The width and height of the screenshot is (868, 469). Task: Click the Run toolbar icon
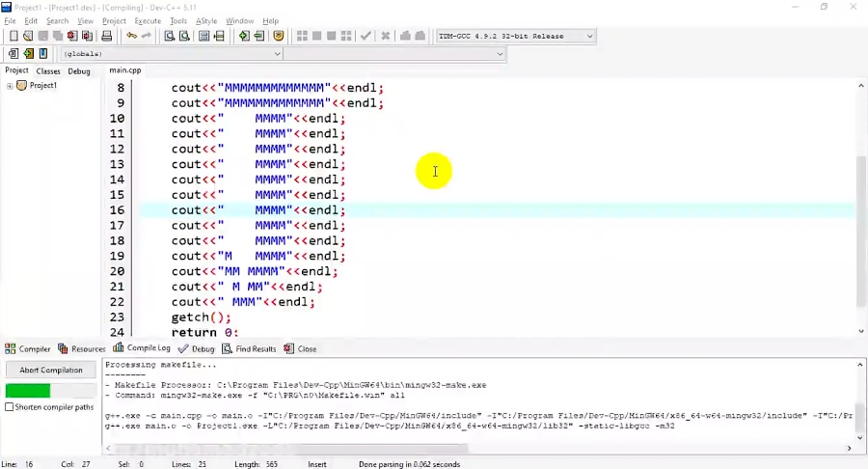pos(316,36)
